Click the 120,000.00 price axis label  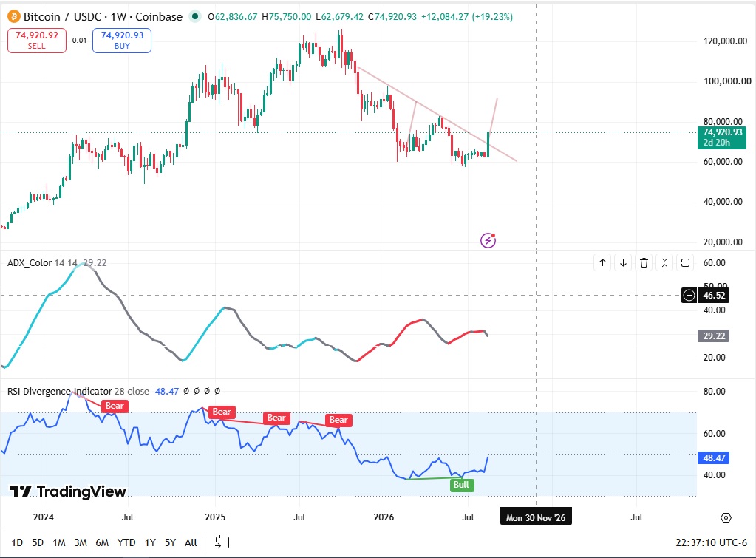[x=725, y=41]
